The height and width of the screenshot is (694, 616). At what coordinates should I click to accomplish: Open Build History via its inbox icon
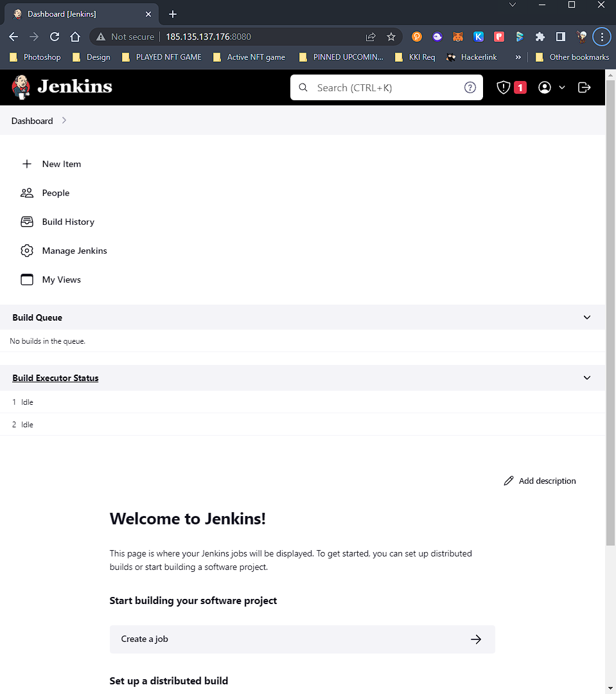click(26, 222)
